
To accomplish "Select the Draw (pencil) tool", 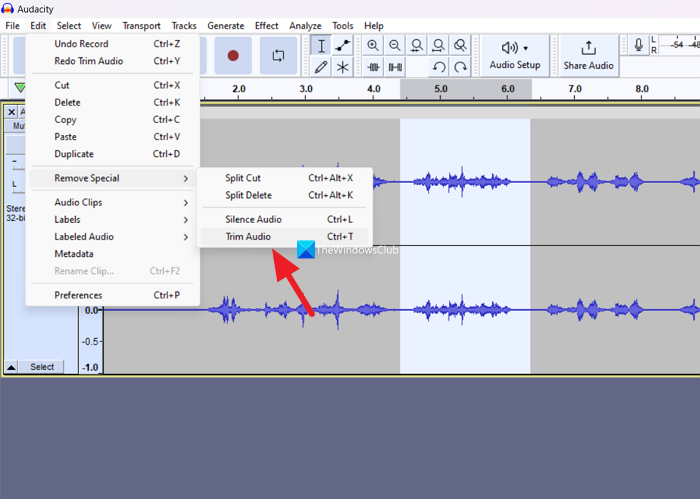I will [321, 67].
